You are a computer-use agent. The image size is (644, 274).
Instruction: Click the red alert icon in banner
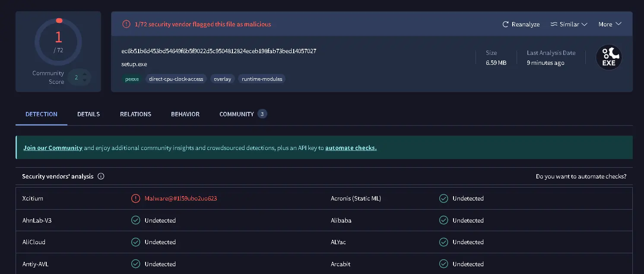click(126, 24)
